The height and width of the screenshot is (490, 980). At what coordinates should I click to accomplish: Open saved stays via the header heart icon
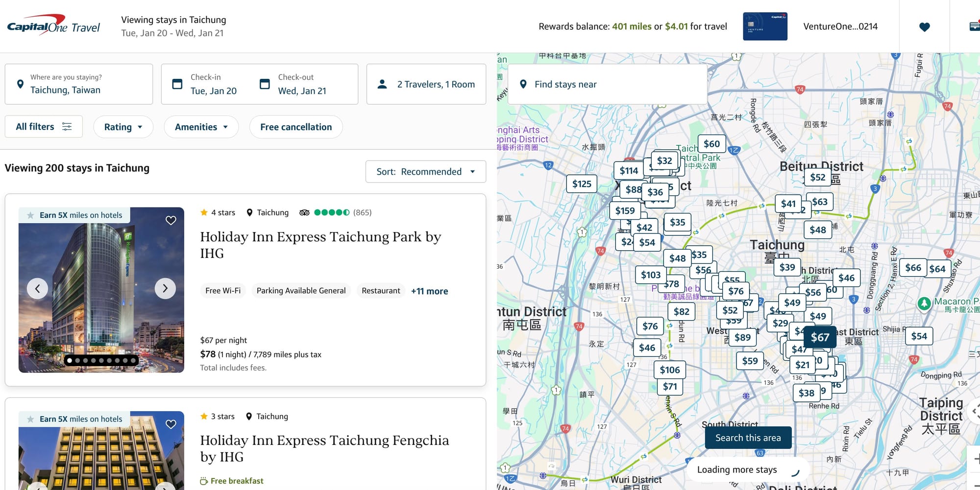click(924, 27)
